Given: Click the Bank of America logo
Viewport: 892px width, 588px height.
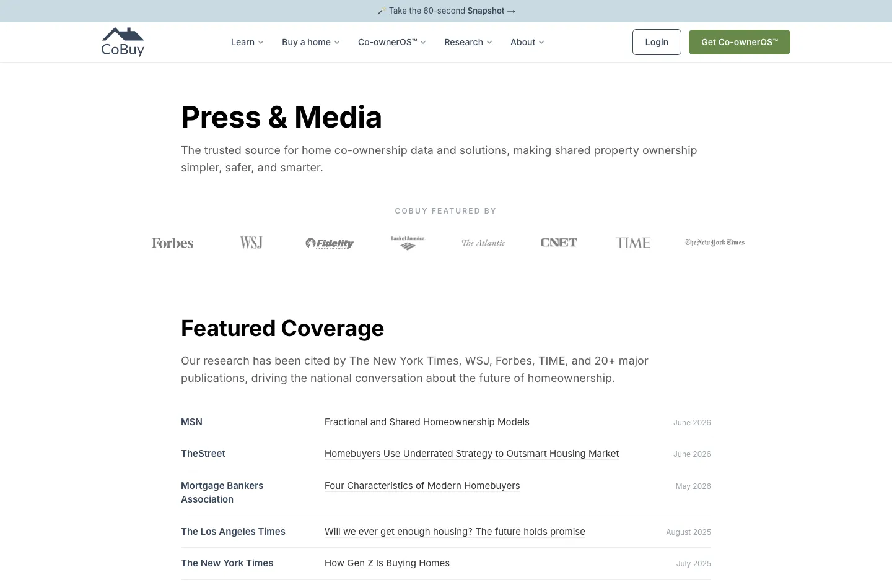Looking at the screenshot, I should [408, 243].
